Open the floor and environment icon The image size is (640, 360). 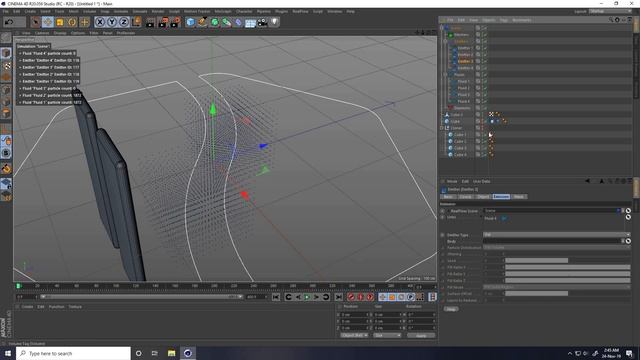250,22
